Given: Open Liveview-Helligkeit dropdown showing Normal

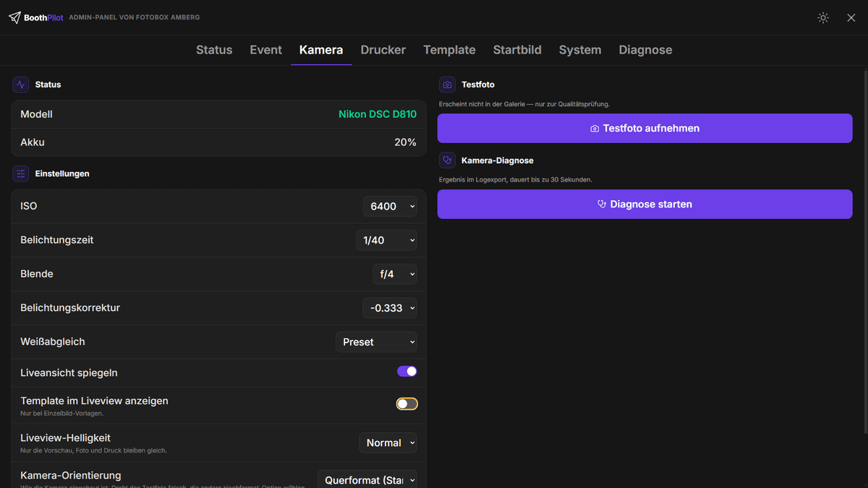Looking at the screenshot, I should click(x=388, y=442).
